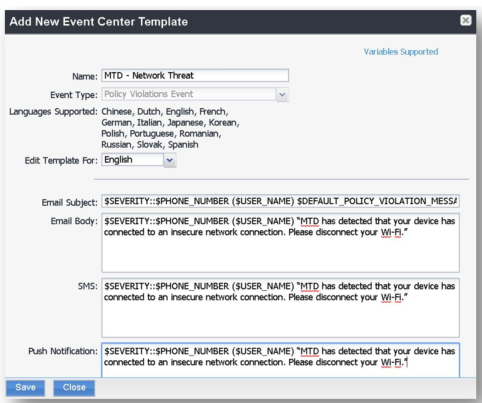Click the Languages Supported list text
Viewport: 482px width, 403px height.
pyautogui.click(x=170, y=128)
